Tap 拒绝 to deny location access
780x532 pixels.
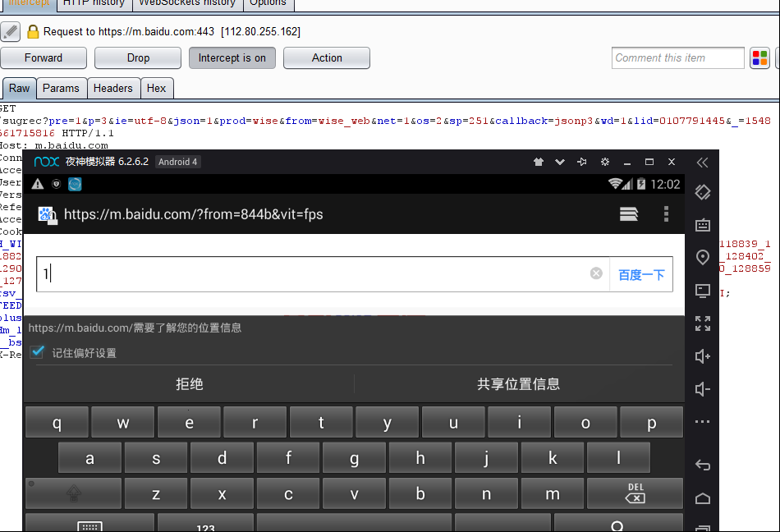[190, 384]
